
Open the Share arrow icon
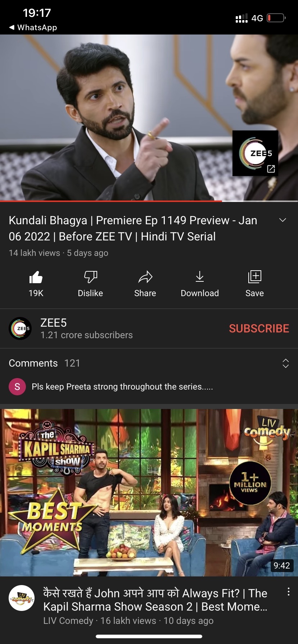pos(145,277)
